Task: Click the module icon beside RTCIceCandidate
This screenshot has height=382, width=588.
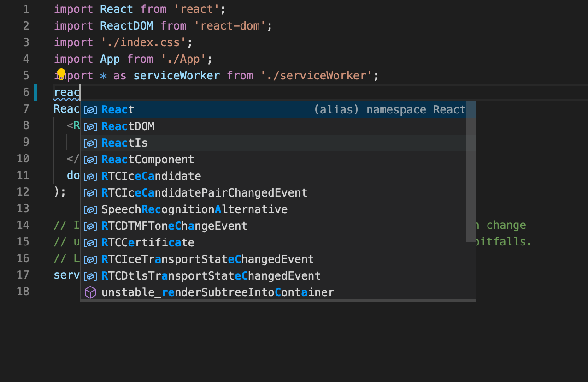Action: pos(90,176)
